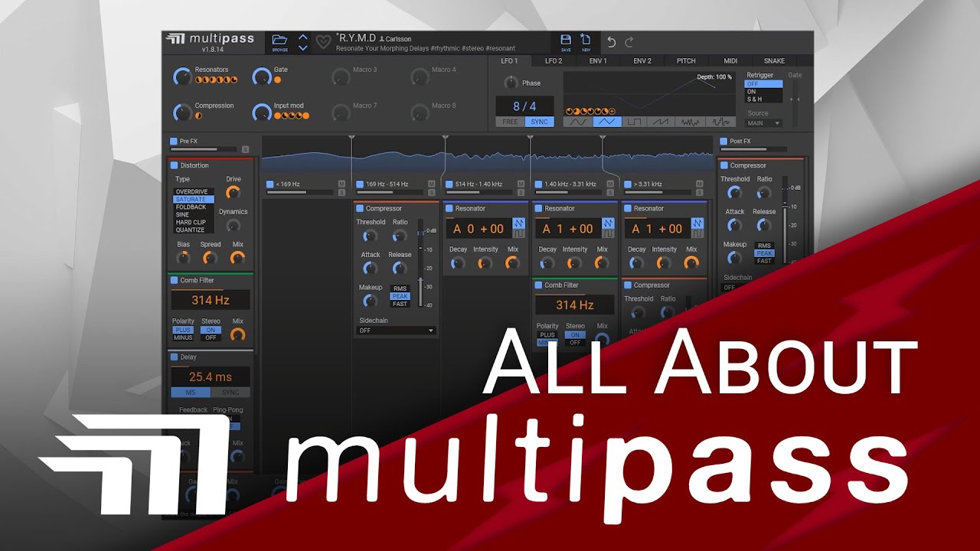
Task: Click the SYNC LFO rate button
Action: click(539, 122)
